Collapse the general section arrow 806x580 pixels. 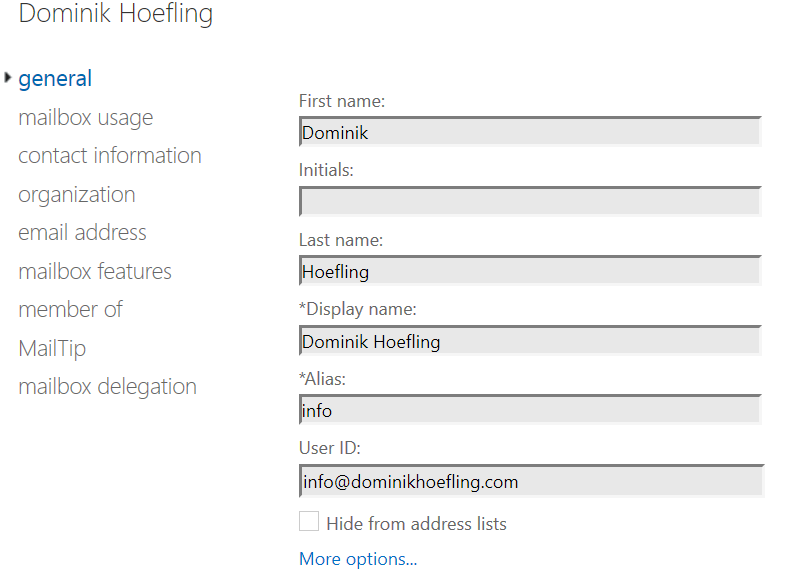[8, 75]
